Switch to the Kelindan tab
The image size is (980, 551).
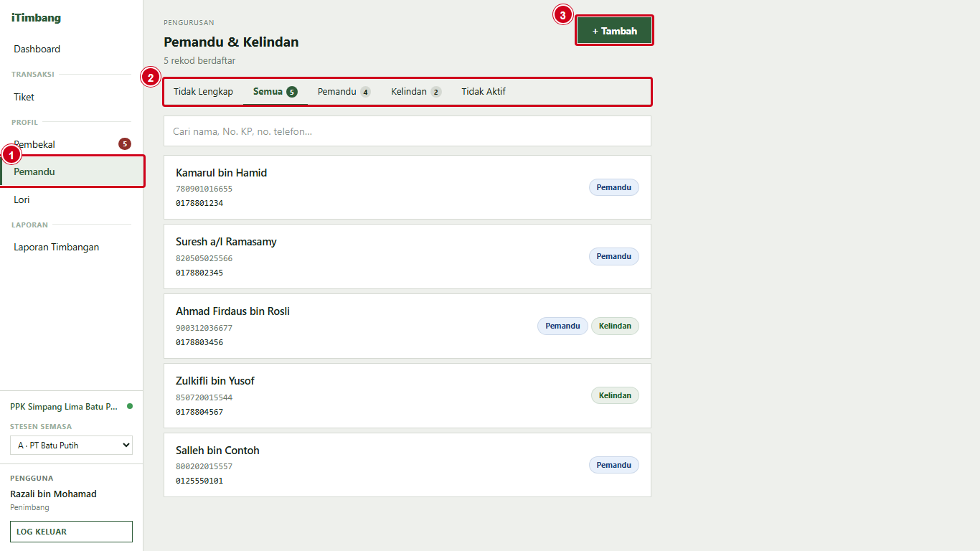point(416,92)
